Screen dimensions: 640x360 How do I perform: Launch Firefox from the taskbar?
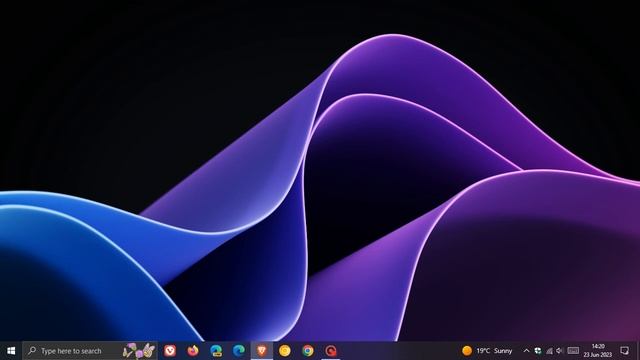pyautogui.click(x=193, y=351)
